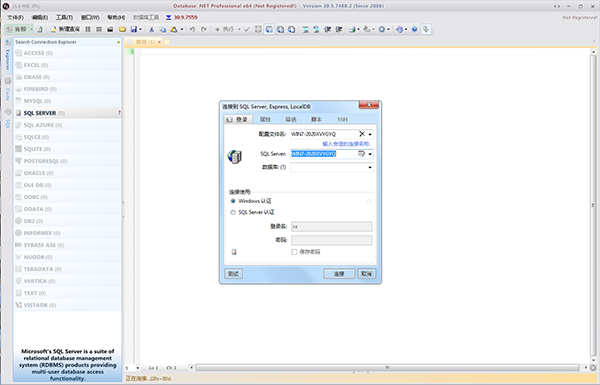Switch to the 脚本 tab in dialog
The image size is (600, 385).
point(316,119)
